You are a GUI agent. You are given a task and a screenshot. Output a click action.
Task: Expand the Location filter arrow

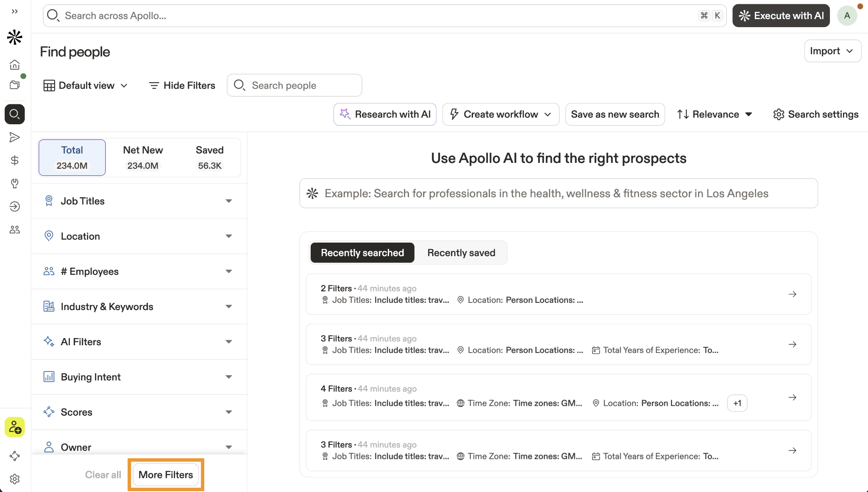point(229,236)
